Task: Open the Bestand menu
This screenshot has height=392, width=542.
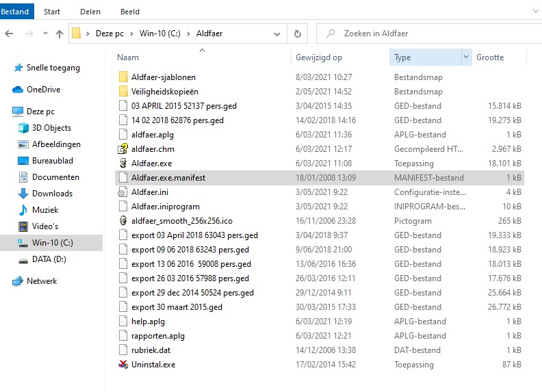Action: [x=15, y=12]
